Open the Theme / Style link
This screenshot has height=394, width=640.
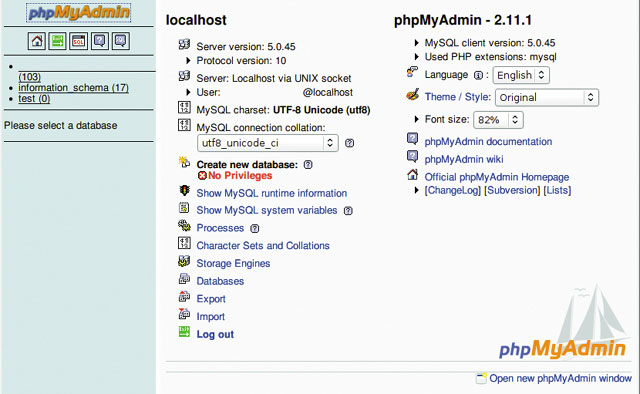(458, 97)
